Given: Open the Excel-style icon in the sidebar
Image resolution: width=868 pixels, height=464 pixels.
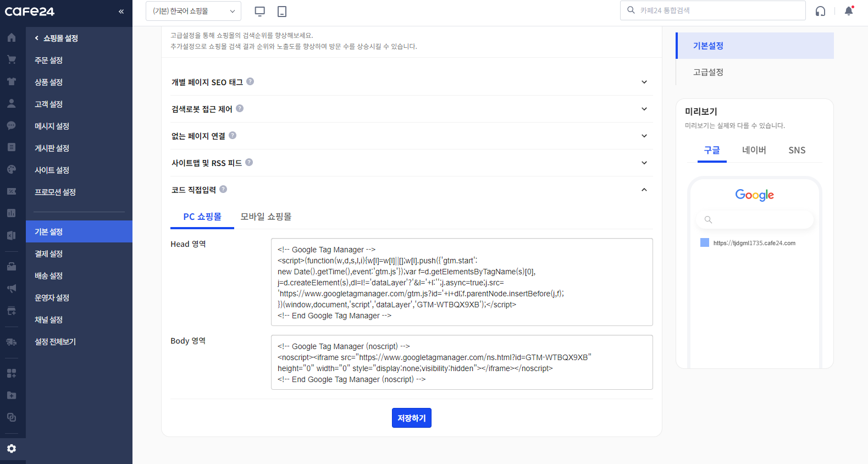Looking at the screenshot, I should (12, 235).
